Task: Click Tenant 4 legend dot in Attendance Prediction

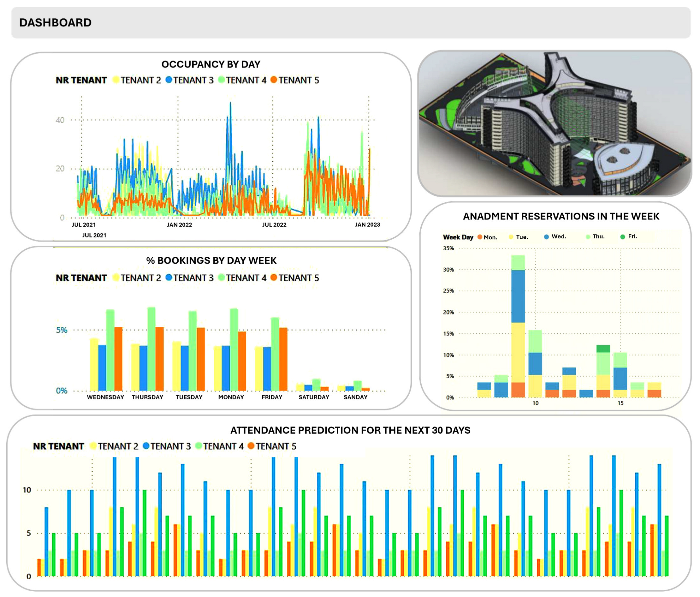Action: point(199,446)
